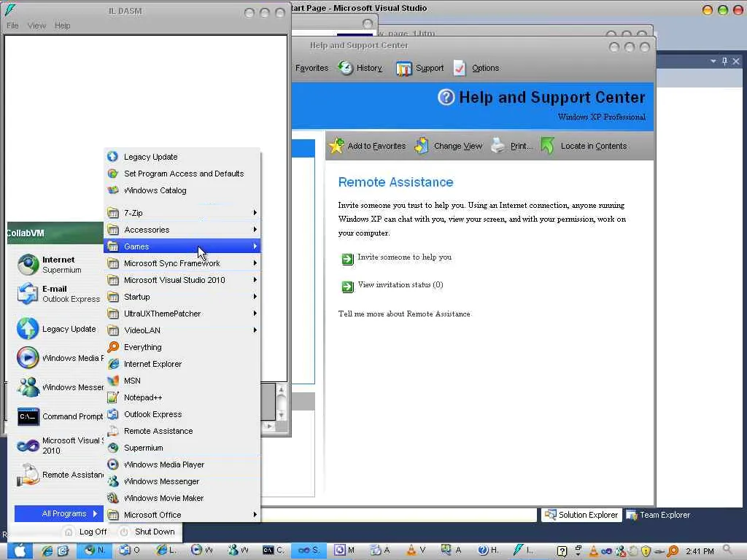This screenshot has width=747, height=560.
Task: Expand the 7-Zip submenu
Action: [x=182, y=213]
